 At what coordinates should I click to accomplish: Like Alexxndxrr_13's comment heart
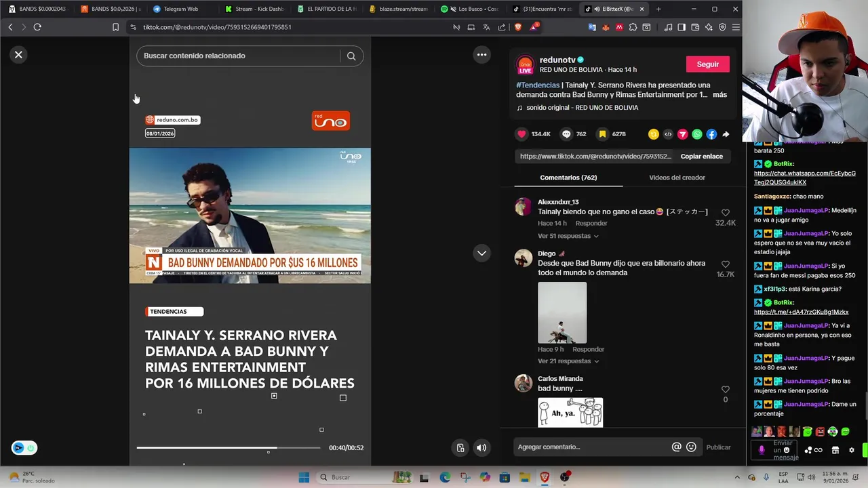coord(725,213)
